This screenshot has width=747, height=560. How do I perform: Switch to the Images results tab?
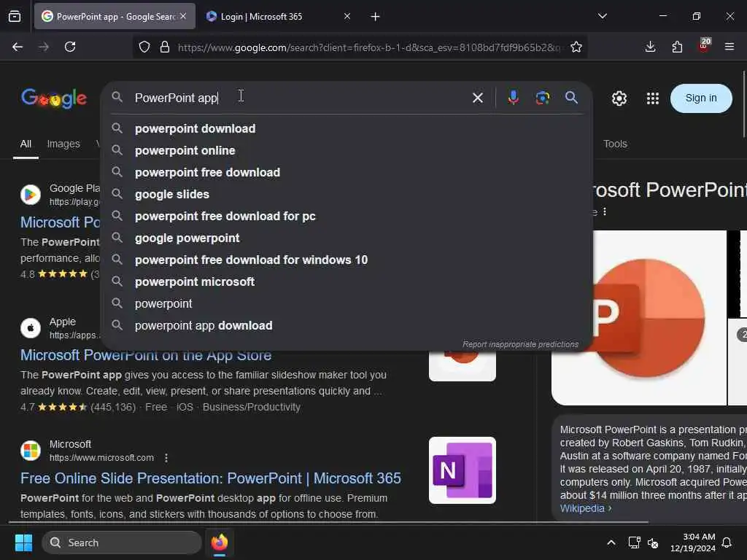(63, 144)
